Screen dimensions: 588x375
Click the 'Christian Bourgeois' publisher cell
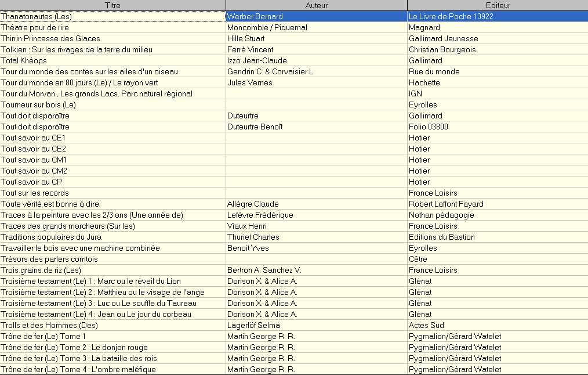[498, 49]
